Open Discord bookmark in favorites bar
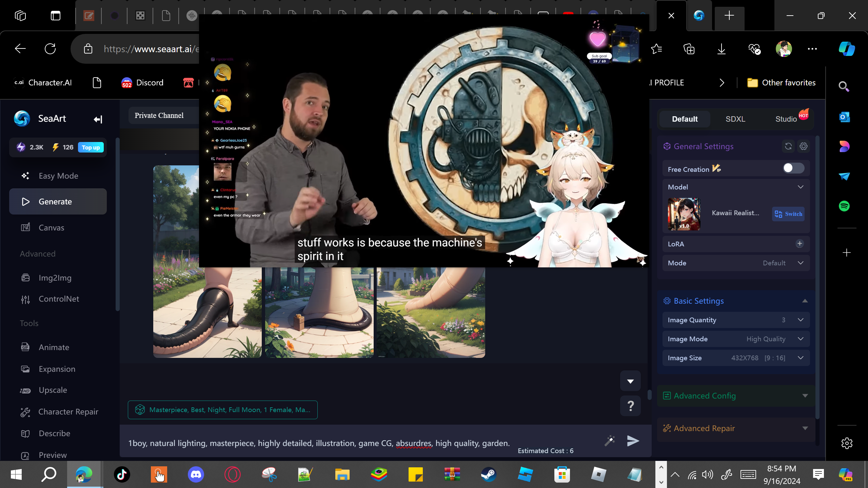 coord(142,83)
